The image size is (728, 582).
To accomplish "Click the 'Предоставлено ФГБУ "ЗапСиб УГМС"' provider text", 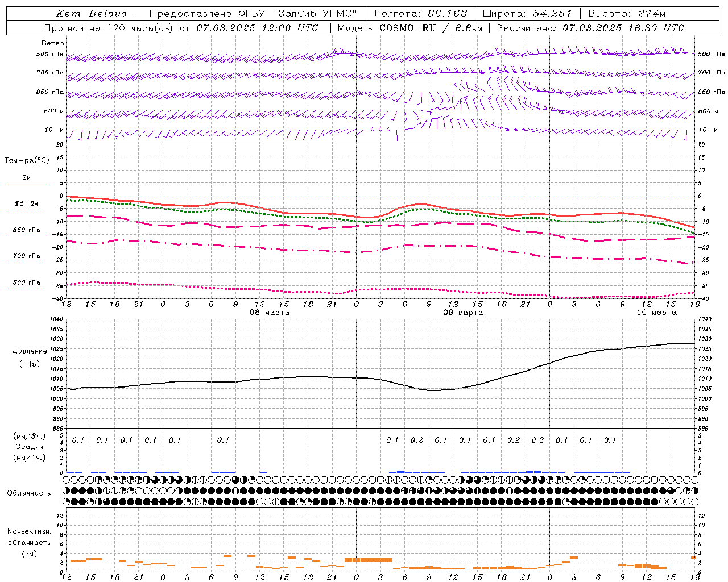I will 253,14.
